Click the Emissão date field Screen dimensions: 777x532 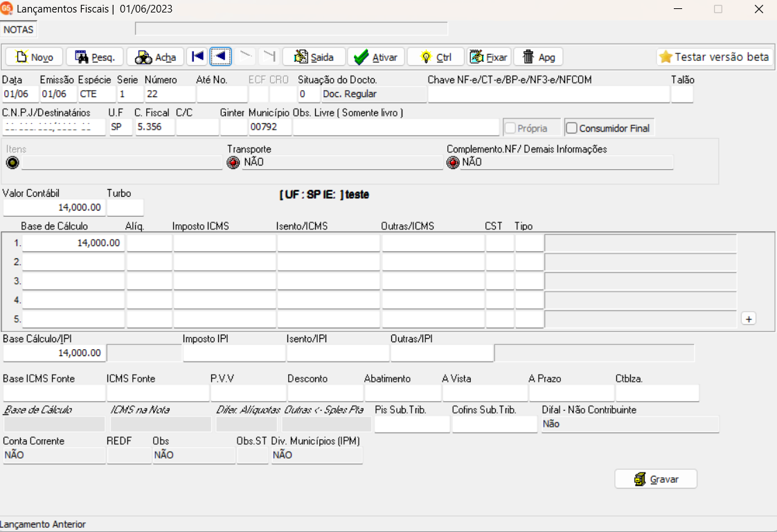58,94
